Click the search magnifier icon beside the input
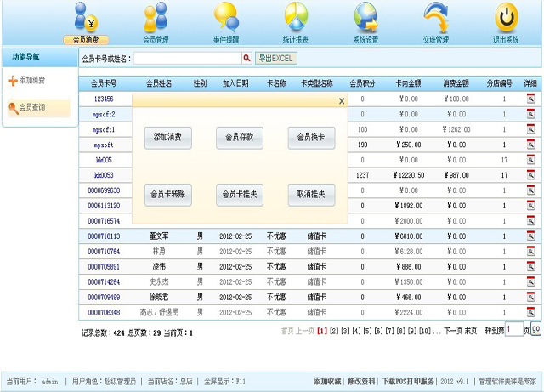 tap(247, 58)
